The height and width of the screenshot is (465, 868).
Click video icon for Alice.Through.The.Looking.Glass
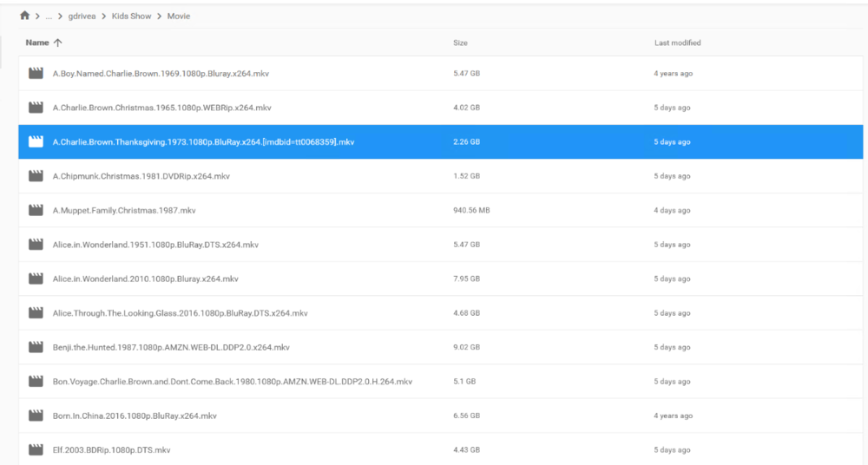click(x=36, y=313)
